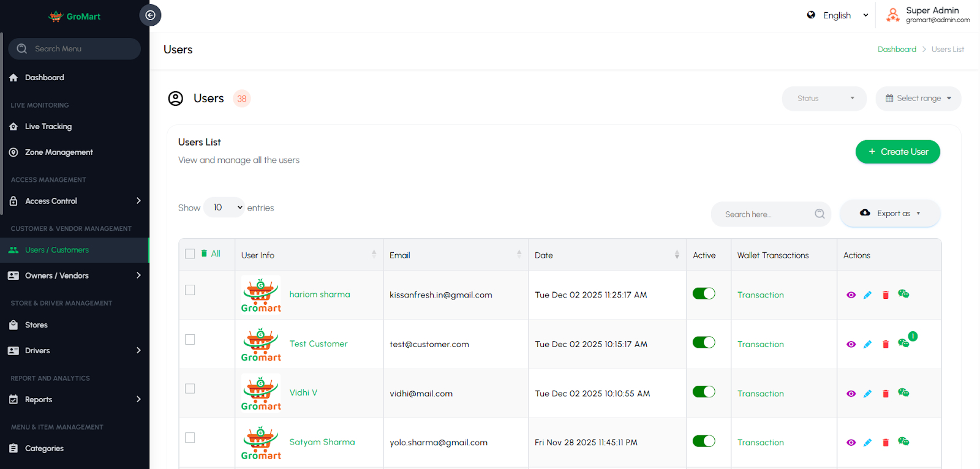Toggle active switch for hariom sharma
This screenshot has width=980, height=469.
coord(704,293)
